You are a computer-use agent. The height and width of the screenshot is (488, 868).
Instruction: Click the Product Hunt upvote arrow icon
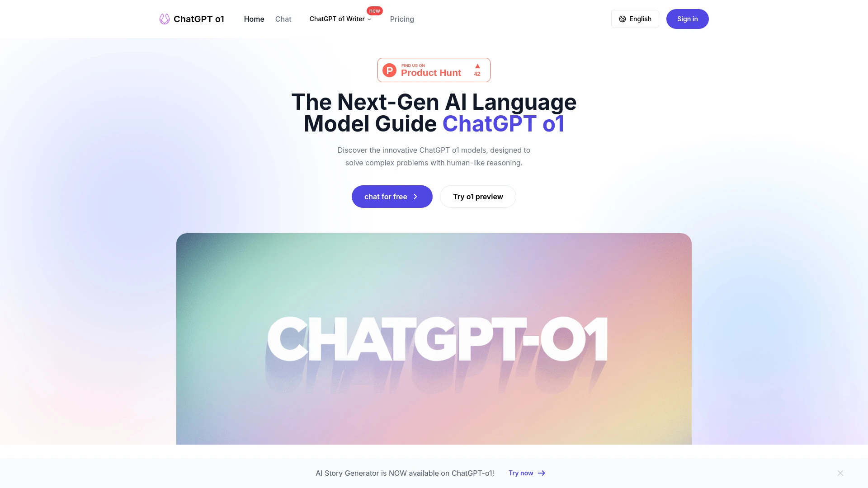477,66
